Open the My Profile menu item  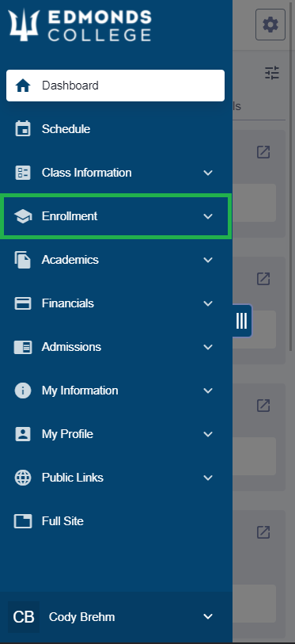coord(115,434)
